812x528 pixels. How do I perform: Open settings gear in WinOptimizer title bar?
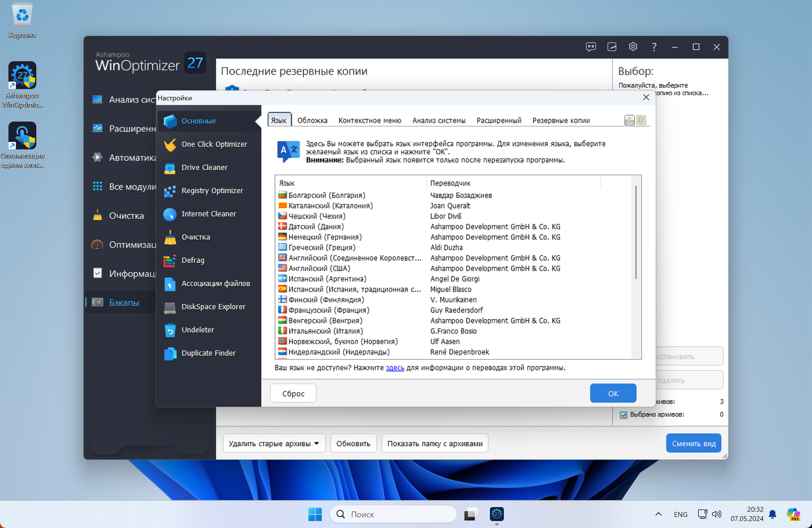click(633, 47)
